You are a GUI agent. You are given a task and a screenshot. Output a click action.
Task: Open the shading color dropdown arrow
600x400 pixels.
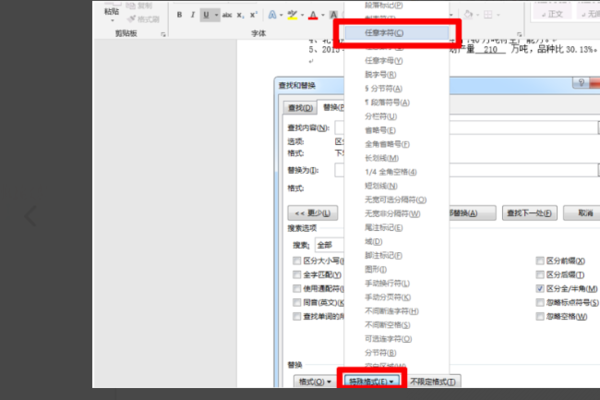point(478,15)
